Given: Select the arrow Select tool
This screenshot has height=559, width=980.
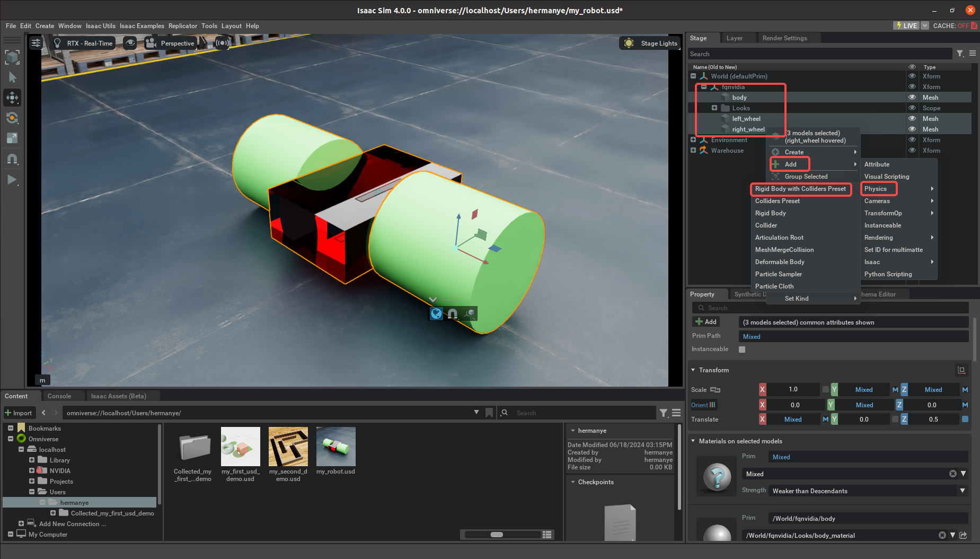Looking at the screenshot, I should (12, 77).
